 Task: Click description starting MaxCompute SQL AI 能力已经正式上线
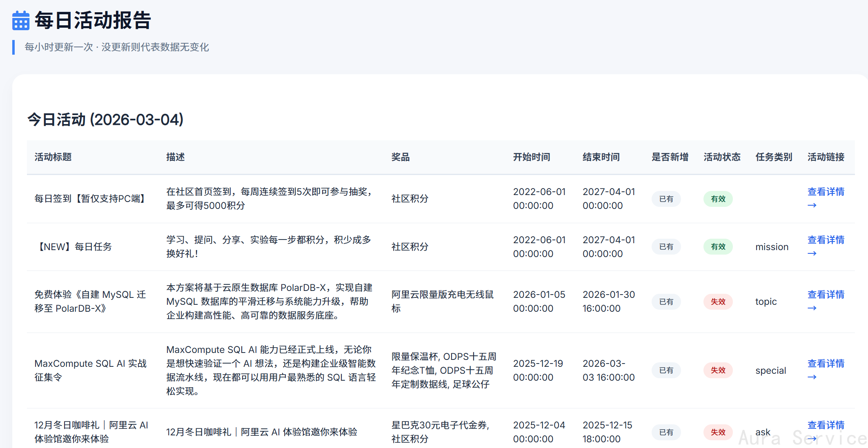pos(271,370)
